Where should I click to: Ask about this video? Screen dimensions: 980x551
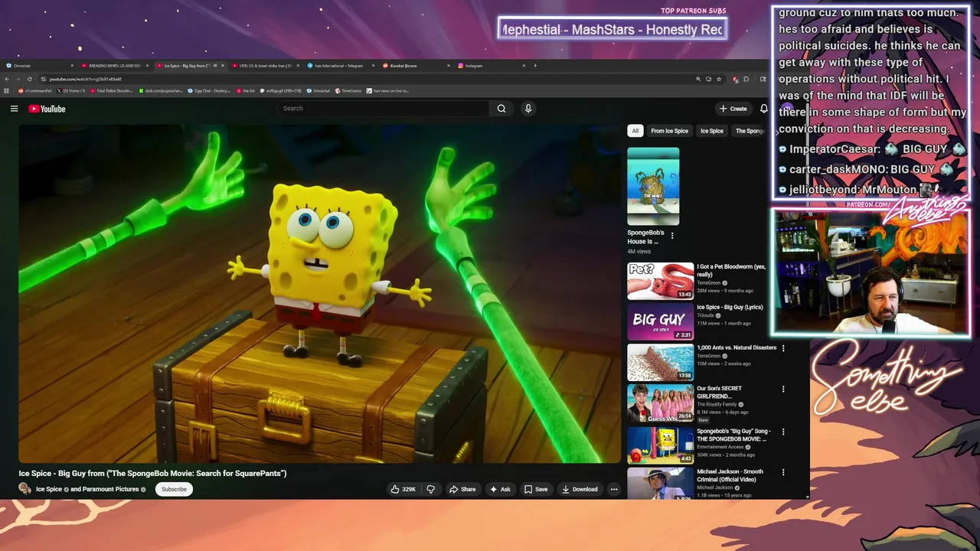coord(500,489)
